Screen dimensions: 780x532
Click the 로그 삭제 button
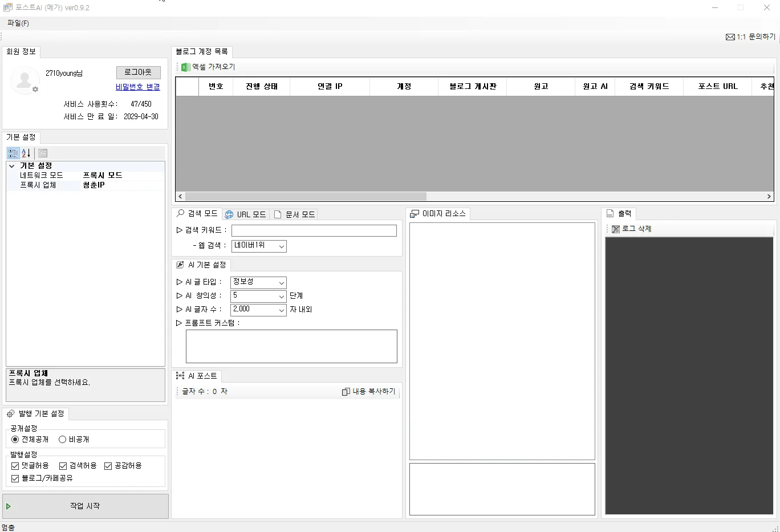pyautogui.click(x=632, y=229)
